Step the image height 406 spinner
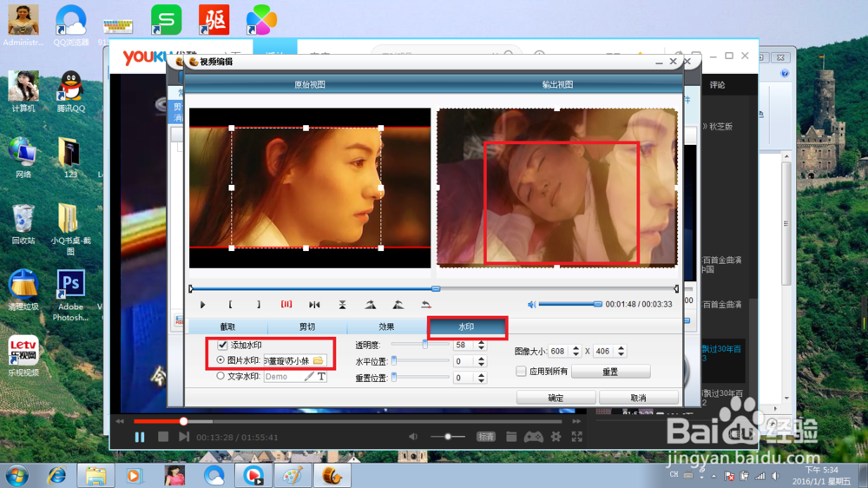The image size is (868, 488). pos(621,351)
